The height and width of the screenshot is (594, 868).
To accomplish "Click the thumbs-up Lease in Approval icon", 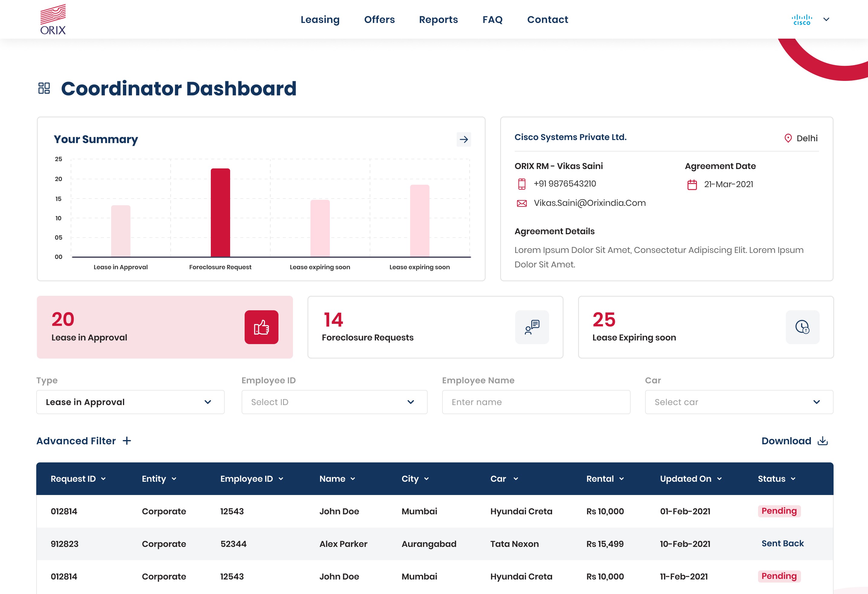I will [262, 327].
